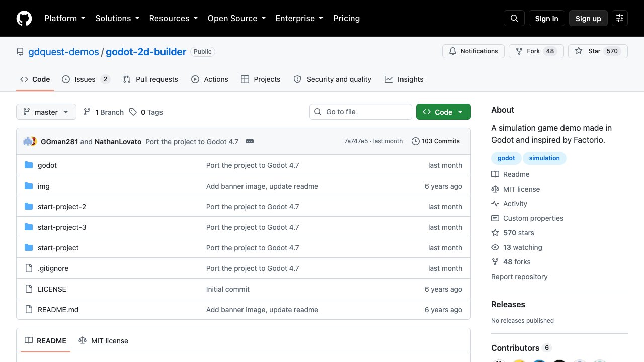This screenshot has width=644, height=362.
Task: View the 103 Commits history
Action: (x=436, y=141)
